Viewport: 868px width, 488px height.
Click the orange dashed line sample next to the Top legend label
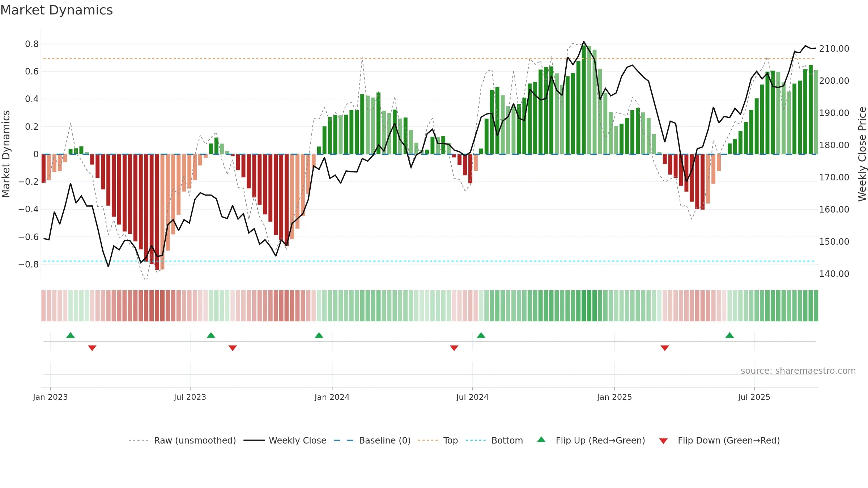pos(428,440)
